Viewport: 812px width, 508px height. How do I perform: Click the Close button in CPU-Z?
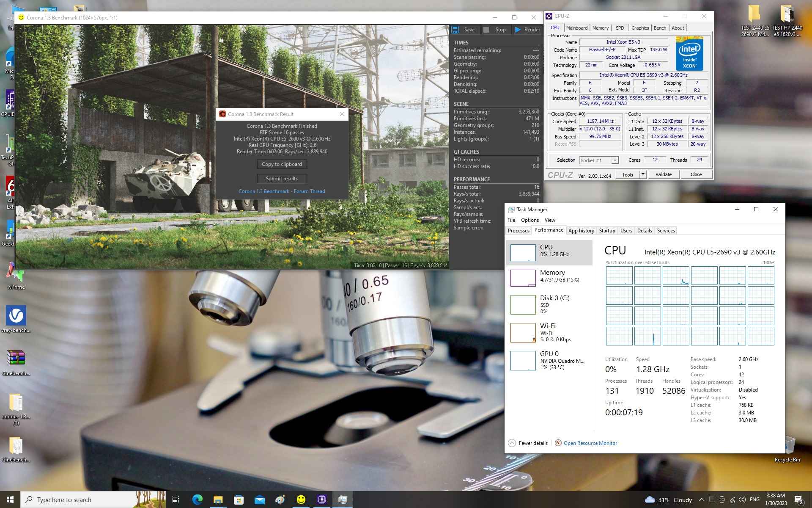(x=696, y=174)
